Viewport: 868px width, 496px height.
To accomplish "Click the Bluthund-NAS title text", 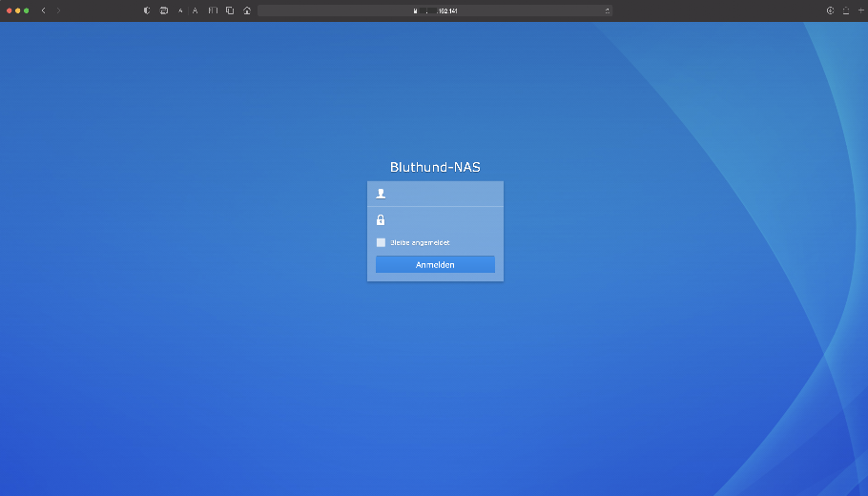I will click(x=435, y=167).
